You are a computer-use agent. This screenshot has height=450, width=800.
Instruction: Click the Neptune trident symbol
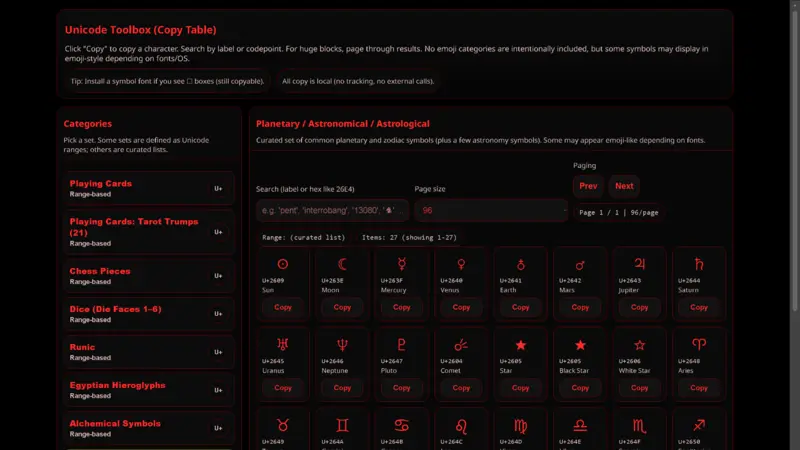(x=342, y=344)
